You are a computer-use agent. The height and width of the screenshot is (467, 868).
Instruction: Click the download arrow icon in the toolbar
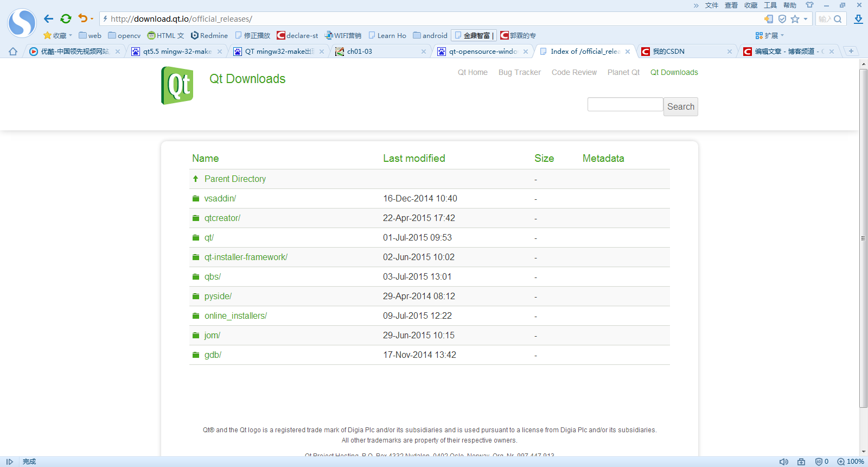858,19
